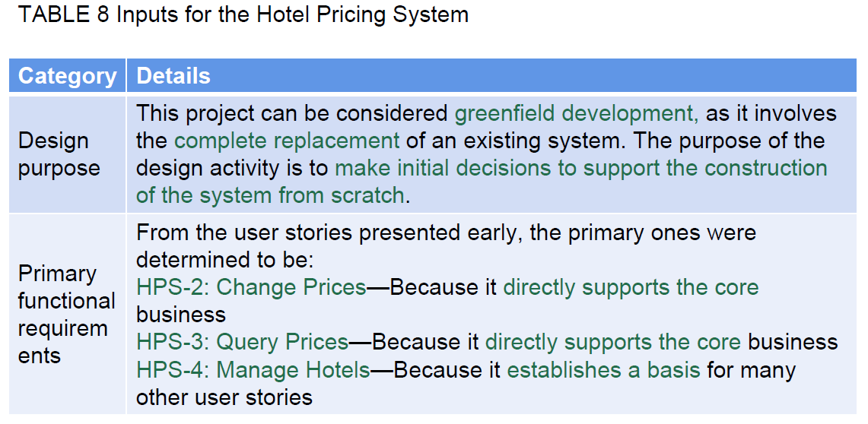Click the 'other user stories' closing line
This screenshot has width=868, height=424.
[x=224, y=397]
